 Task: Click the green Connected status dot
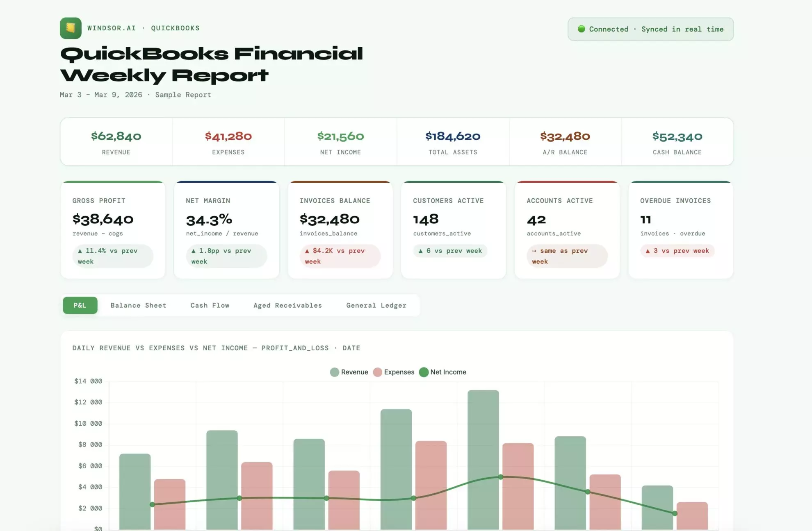coord(582,29)
